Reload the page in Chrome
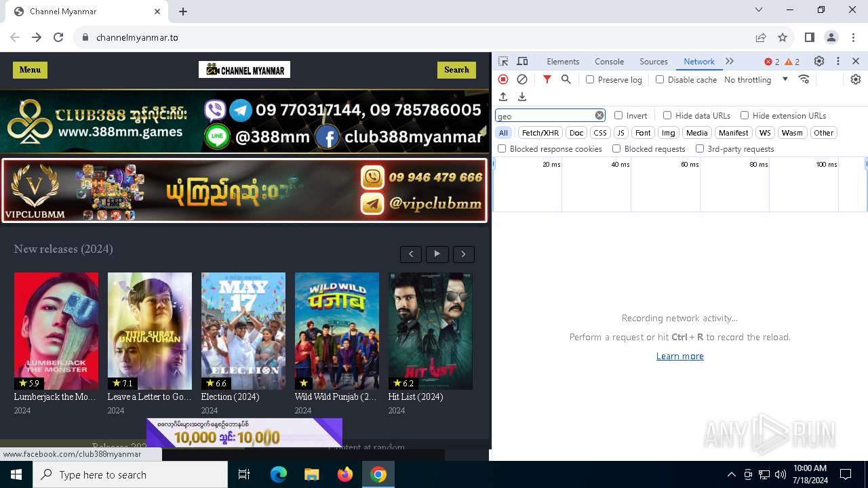The height and width of the screenshot is (488, 868). (58, 37)
